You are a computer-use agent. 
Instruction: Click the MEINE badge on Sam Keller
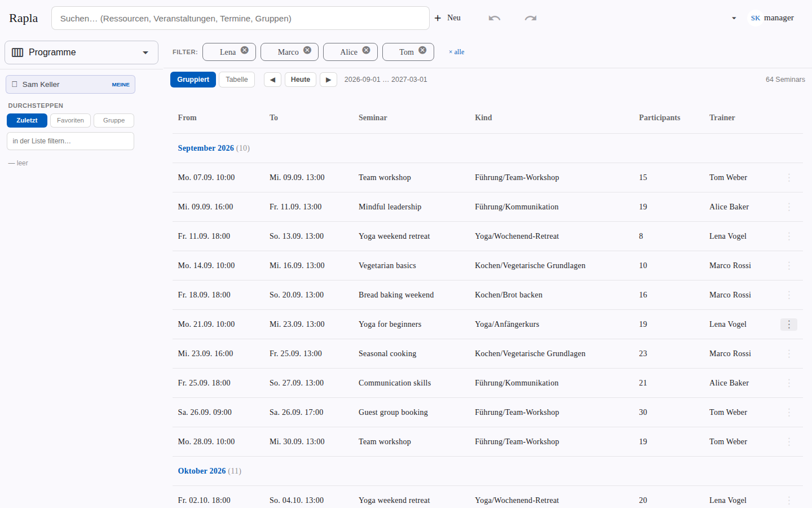[121, 85]
